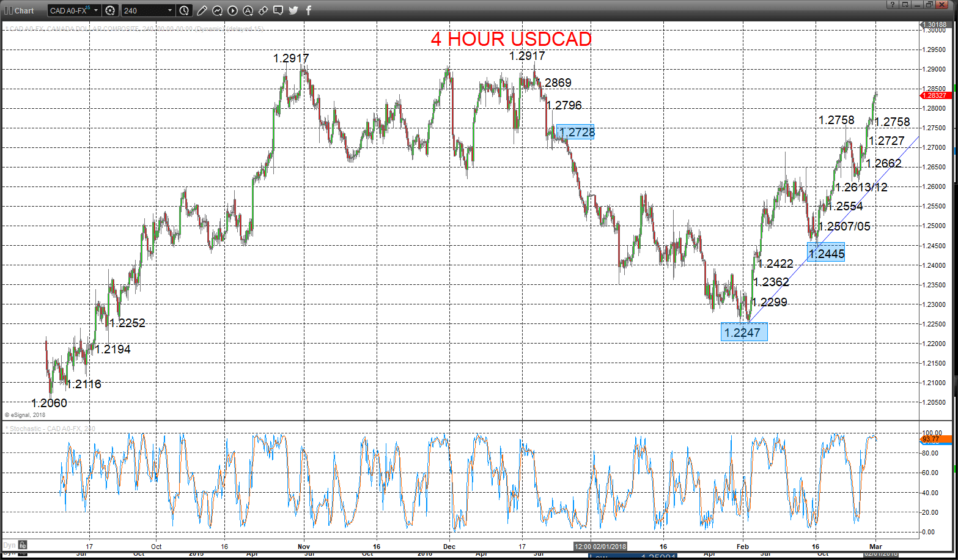Click the 1.2194 price annotation

[112, 349]
